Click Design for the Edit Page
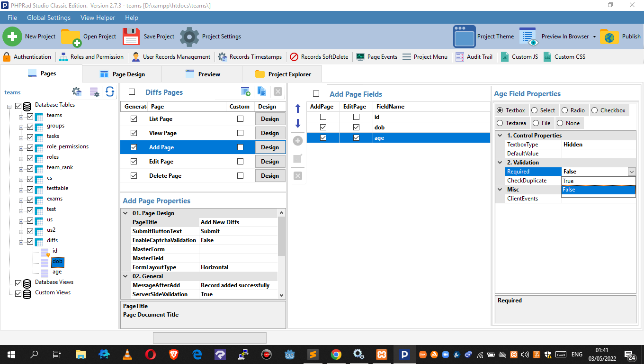The width and height of the screenshot is (644, 364). [x=270, y=161]
